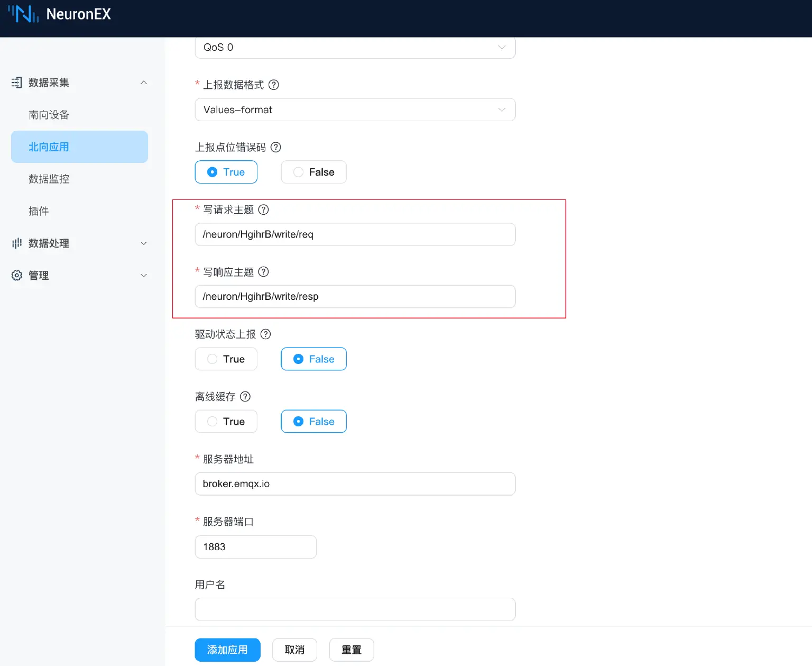Click the 添加应用 button
This screenshot has height=666, width=812.
[x=227, y=650]
